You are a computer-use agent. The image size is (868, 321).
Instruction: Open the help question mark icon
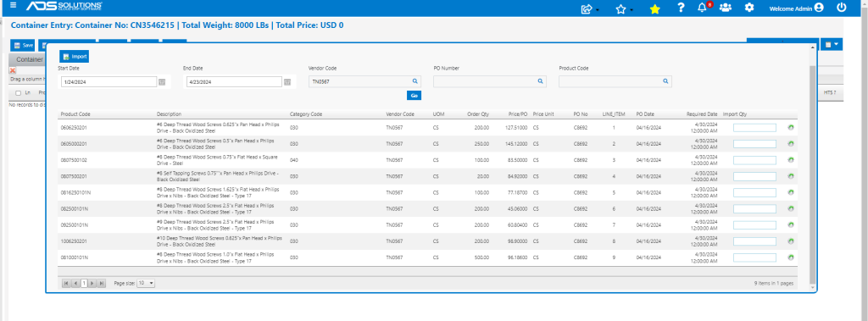(x=681, y=8)
